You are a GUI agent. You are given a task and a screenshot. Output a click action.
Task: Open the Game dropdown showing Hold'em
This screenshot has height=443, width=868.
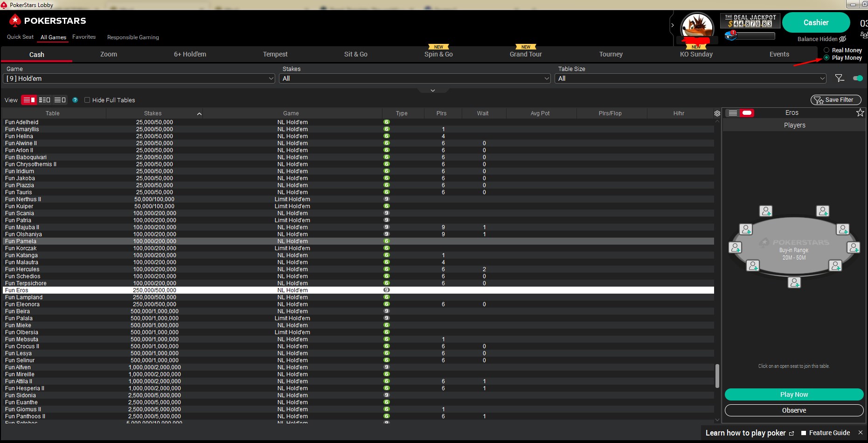coord(139,78)
